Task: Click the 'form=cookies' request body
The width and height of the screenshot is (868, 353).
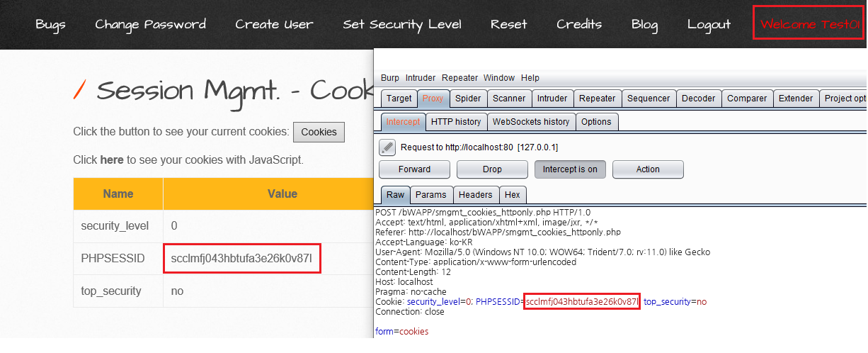Action: pos(401,332)
